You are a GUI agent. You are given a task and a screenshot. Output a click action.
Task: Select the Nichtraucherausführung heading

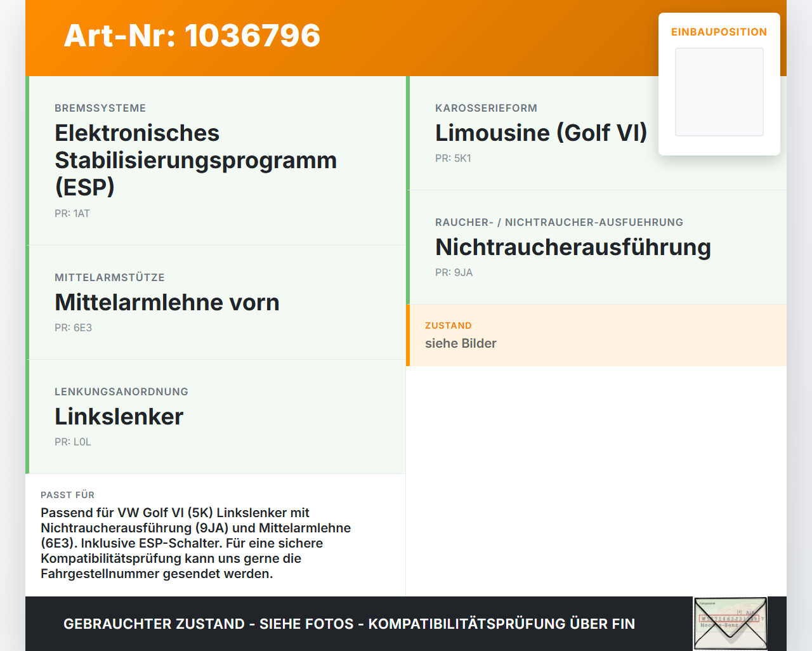click(x=573, y=247)
